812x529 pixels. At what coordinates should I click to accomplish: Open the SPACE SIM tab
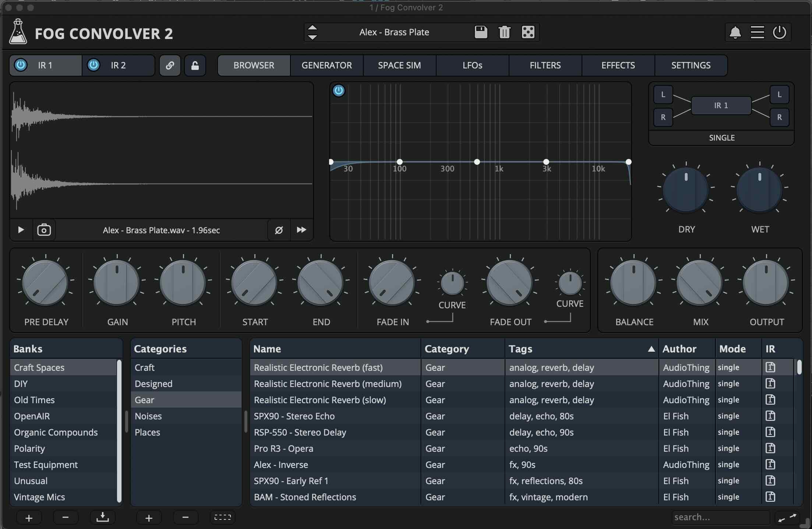[x=399, y=65]
